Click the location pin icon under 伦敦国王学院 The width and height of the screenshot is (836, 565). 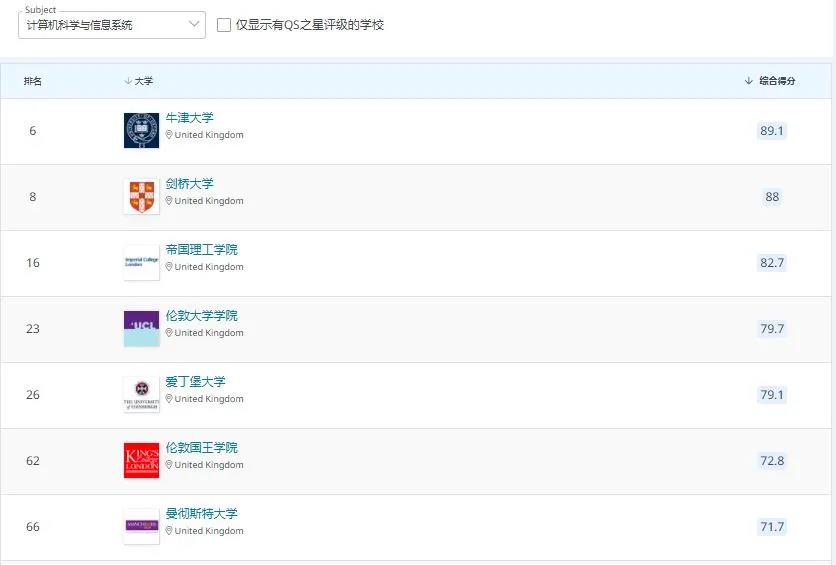click(x=169, y=465)
